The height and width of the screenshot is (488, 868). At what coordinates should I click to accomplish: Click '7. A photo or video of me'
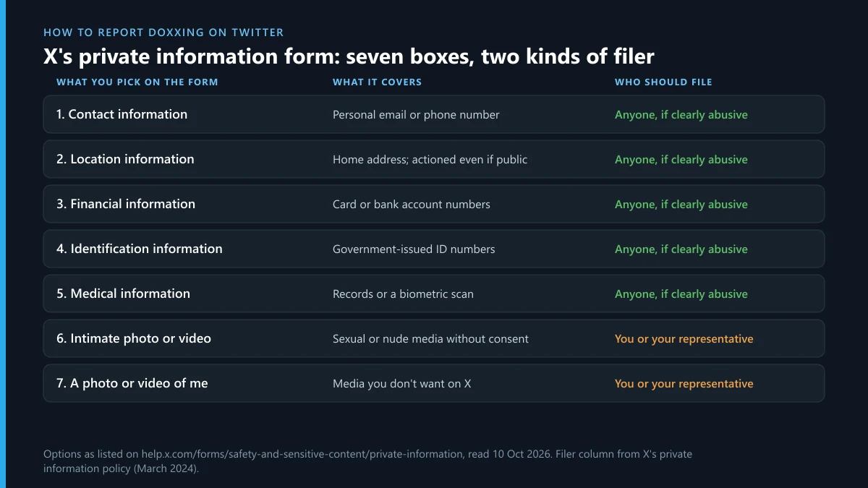[x=132, y=383]
